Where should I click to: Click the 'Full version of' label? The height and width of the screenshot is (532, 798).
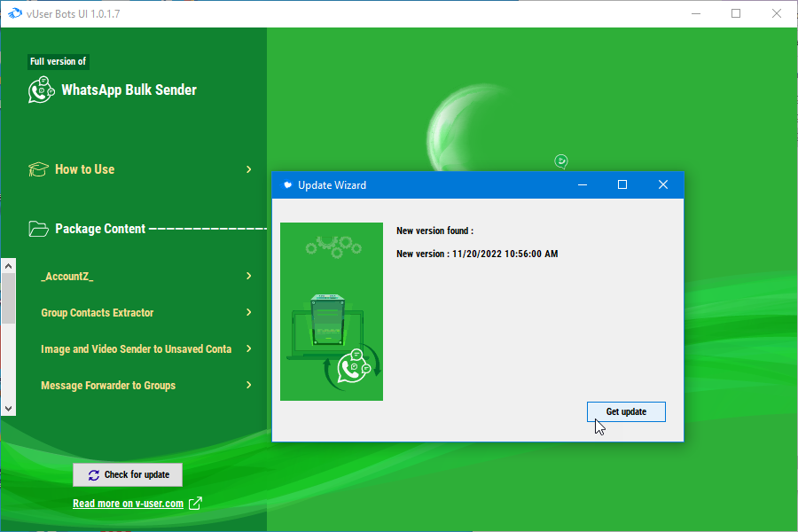coord(59,61)
